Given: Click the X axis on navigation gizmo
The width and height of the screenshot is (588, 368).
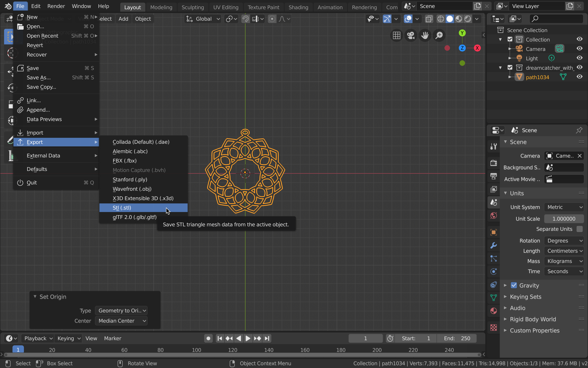Looking at the screenshot, I should (x=477, y=48).
